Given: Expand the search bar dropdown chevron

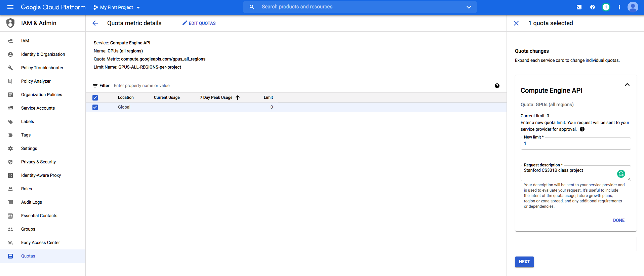Looking at the screenshot, I should tap(469, 7).
